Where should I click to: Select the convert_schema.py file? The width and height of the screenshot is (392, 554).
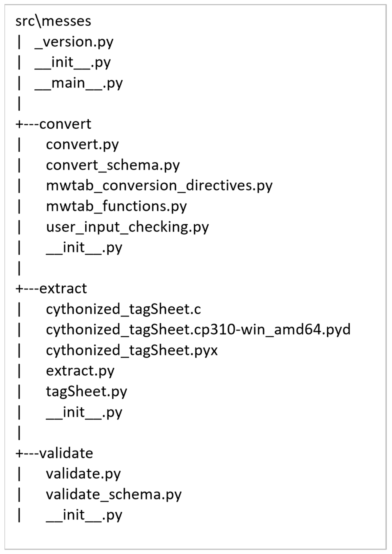[113, 165]
